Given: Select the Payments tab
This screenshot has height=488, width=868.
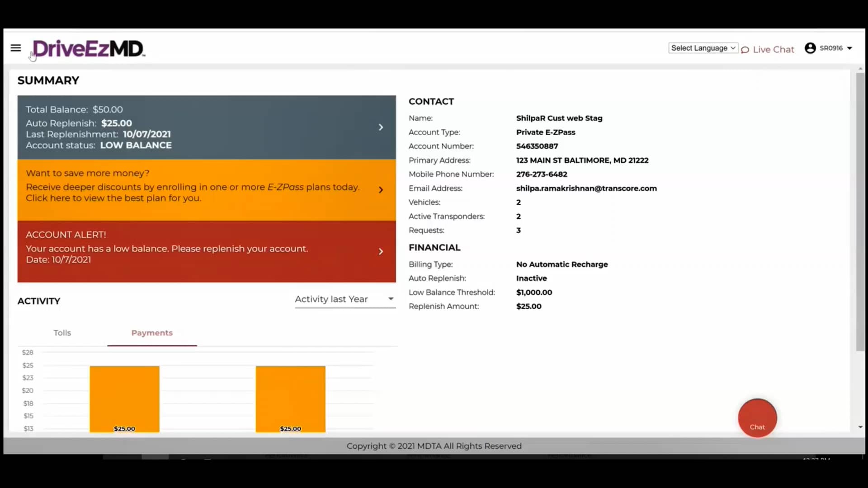Looking at the screenshot, I should point(152,333).
